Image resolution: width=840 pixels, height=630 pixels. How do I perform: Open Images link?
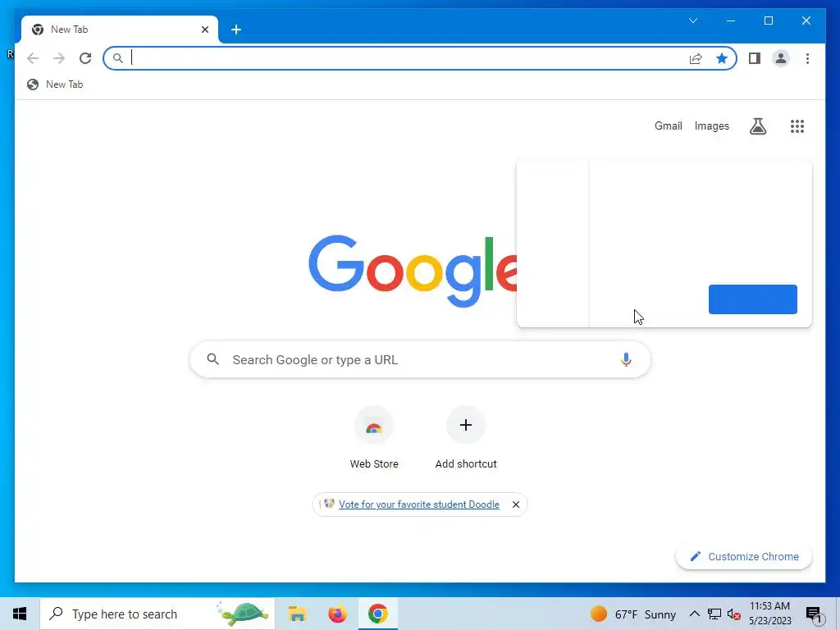[x=711, y=126]
